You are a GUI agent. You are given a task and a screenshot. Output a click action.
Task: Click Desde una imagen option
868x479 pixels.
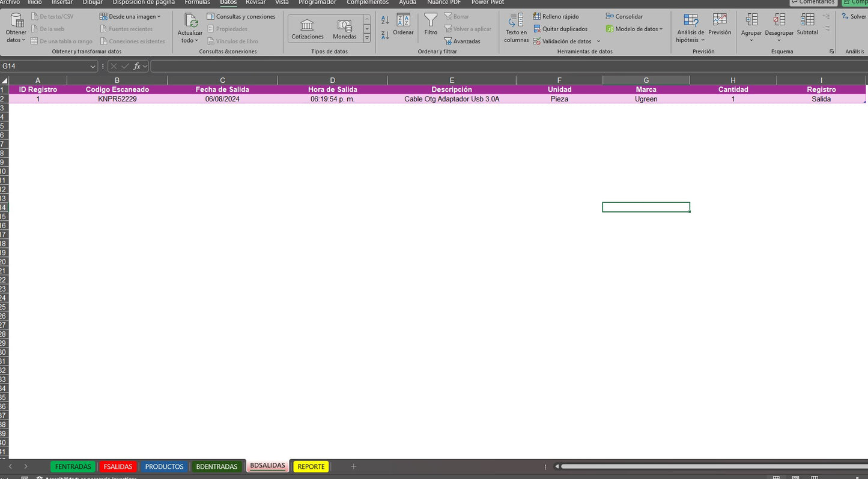coord(130,17)
